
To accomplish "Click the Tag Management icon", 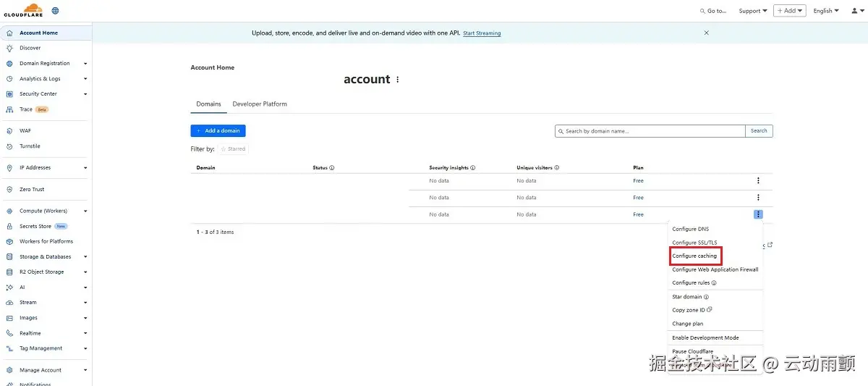I will [9, 348].
